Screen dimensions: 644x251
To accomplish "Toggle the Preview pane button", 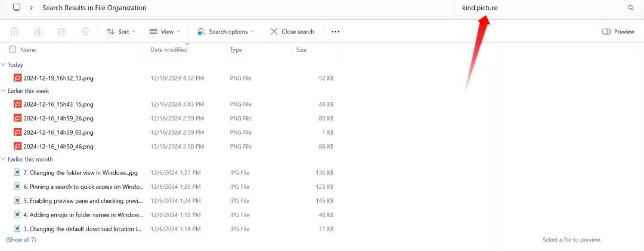I will click(618, 32).
